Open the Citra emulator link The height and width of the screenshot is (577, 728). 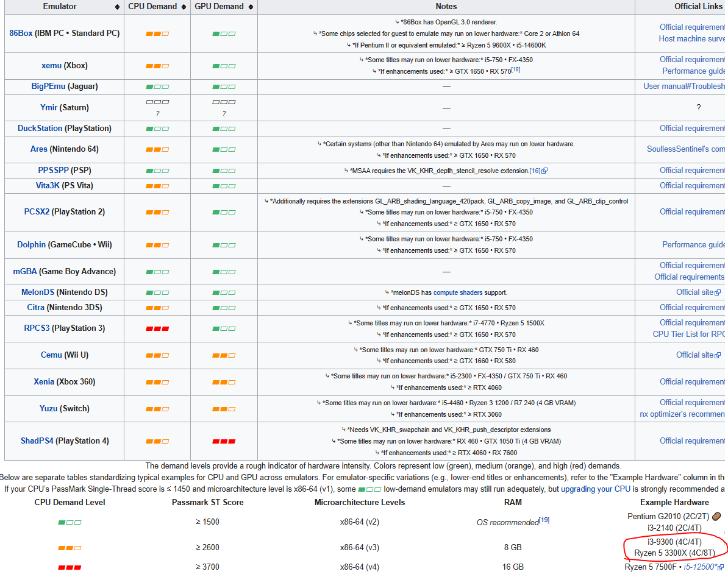36,308
